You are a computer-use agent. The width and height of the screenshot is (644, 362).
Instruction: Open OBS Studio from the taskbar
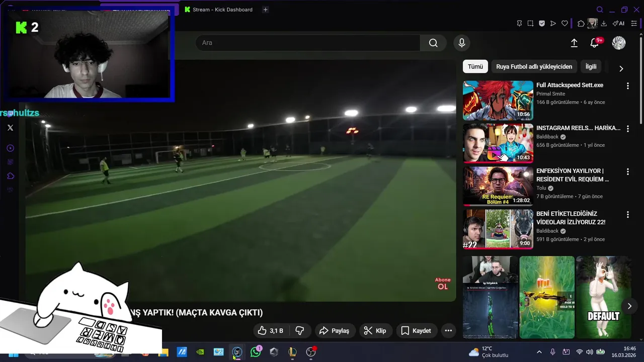[310, 352]
